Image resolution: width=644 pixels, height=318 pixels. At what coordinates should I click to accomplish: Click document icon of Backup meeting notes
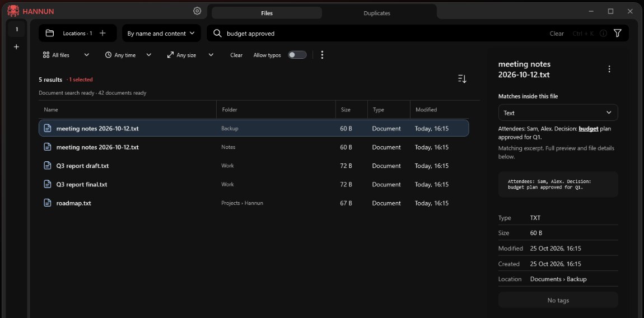[x=48, y=128]
